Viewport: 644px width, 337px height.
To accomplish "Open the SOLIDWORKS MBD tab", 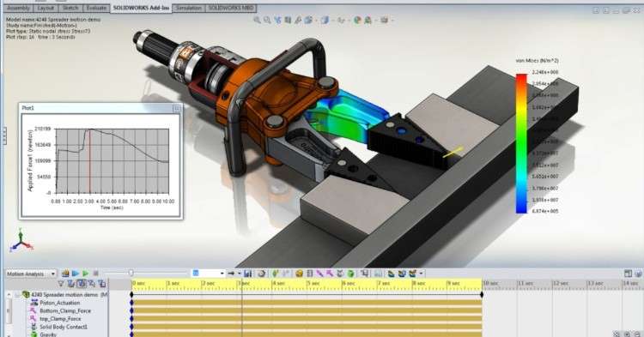I will pyautogui.click(x=230, y=8).
